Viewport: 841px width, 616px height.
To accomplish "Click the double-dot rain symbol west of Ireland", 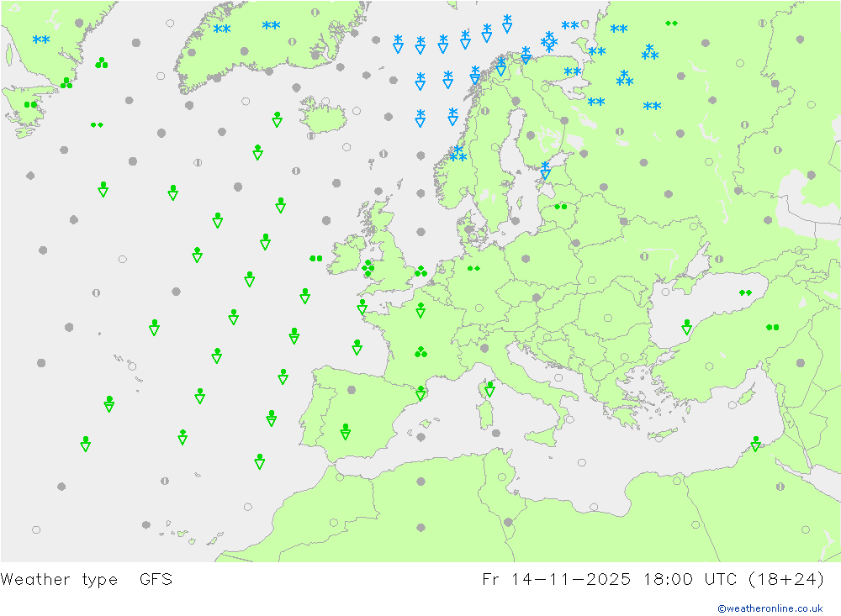I will pos(316,258).
